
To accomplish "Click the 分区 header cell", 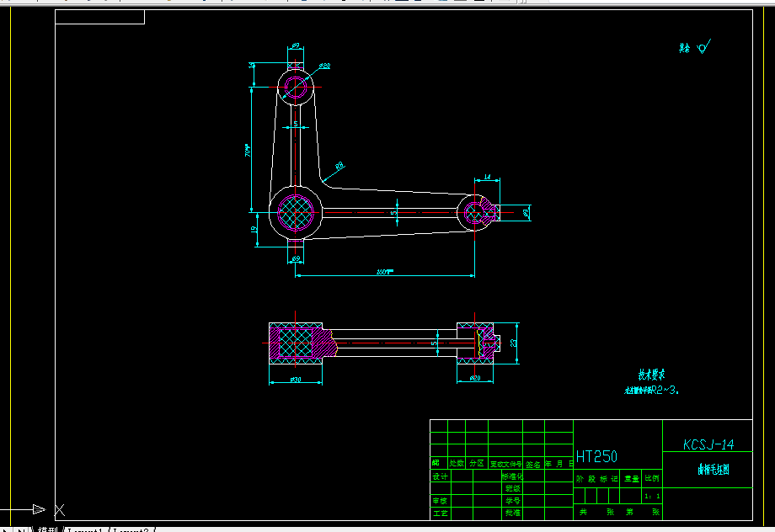I will [477, 463].
